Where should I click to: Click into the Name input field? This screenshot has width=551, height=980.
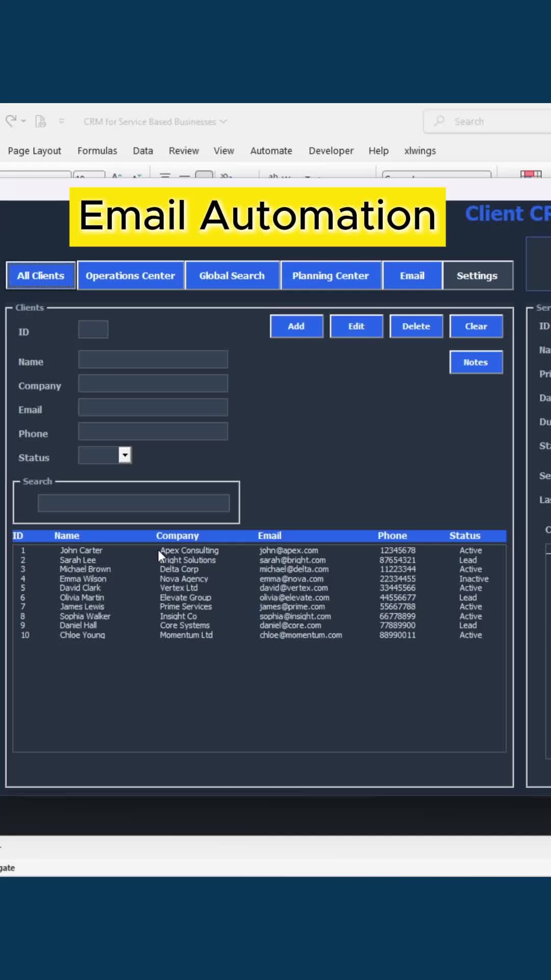153,359
